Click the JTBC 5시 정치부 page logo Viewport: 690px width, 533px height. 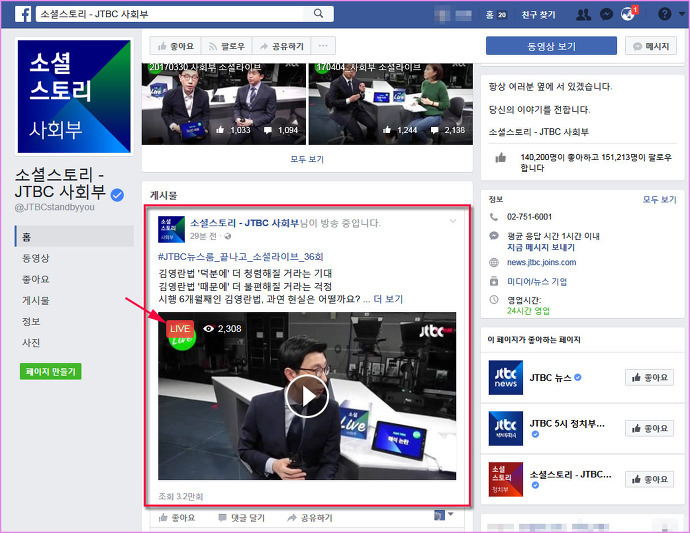point(506,429)
